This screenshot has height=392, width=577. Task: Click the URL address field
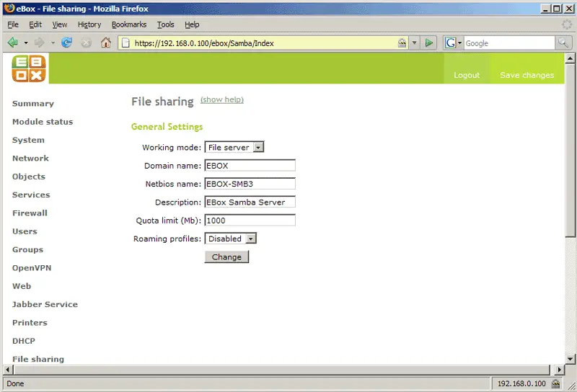(x=264, y=43)
